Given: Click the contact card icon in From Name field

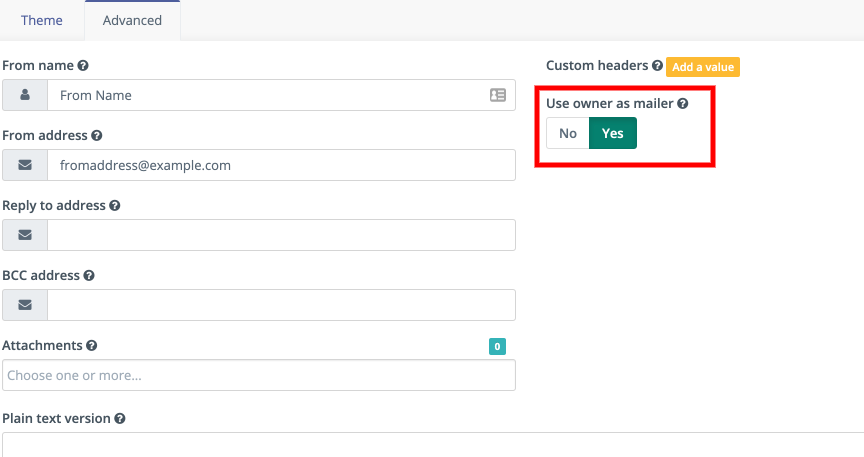Looking at the screenshot, I should coord(497,96).
